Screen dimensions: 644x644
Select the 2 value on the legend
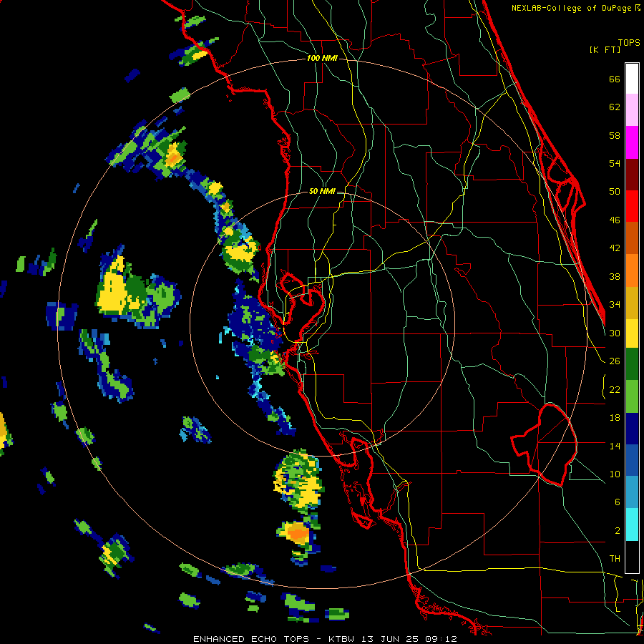pyautogui.click(x=617, y=531)
